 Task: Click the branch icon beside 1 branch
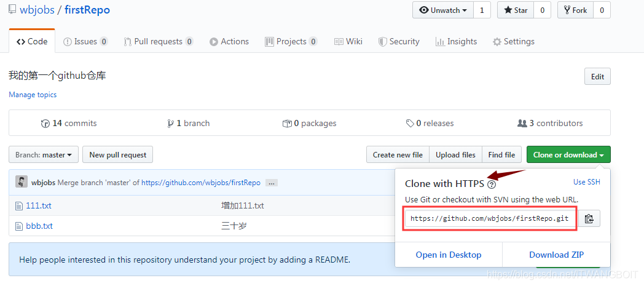click(170, 123)
